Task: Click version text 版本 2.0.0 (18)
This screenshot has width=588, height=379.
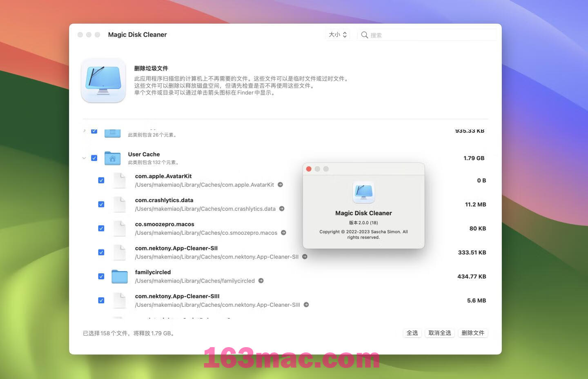Action: coord(363,223)
